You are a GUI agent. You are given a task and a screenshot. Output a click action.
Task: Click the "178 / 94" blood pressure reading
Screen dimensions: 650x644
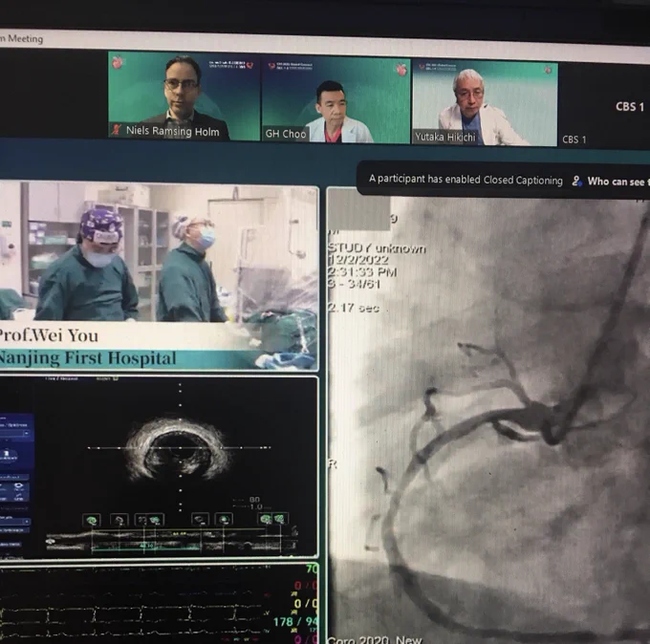tap(295, 621)
